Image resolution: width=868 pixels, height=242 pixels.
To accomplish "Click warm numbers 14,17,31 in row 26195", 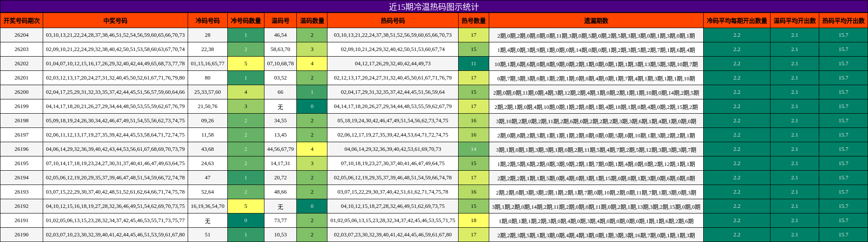I will coord(280,163).
